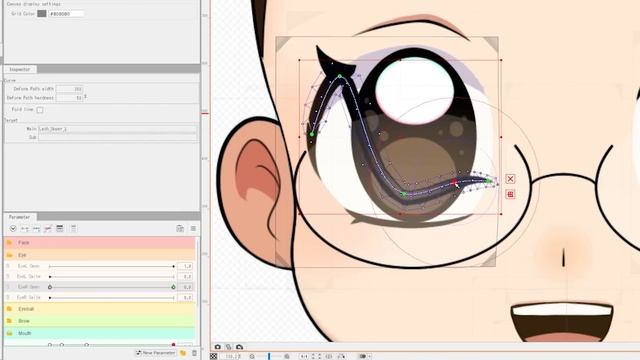
Task: Collapse the Eye parameter group
Action: point(9,255)
